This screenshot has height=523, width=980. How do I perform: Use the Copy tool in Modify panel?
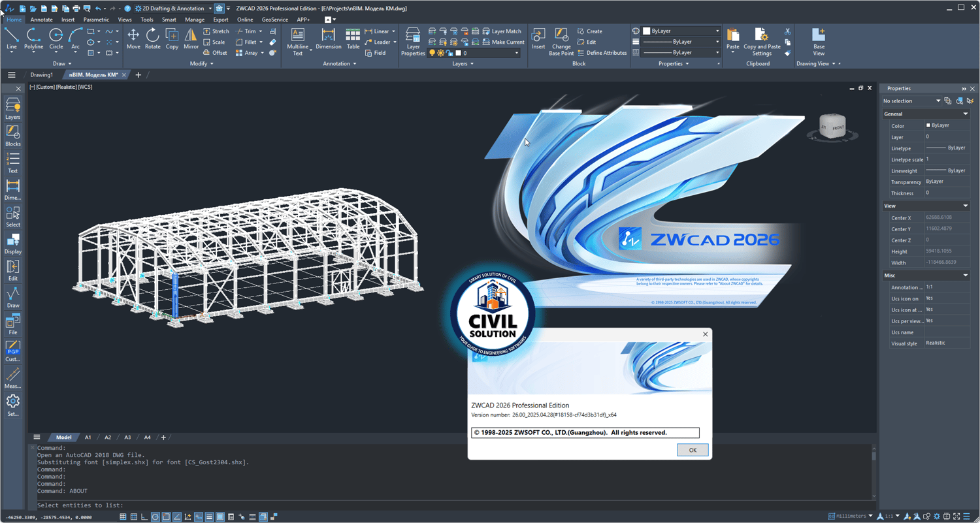click(x=172, y=39)
